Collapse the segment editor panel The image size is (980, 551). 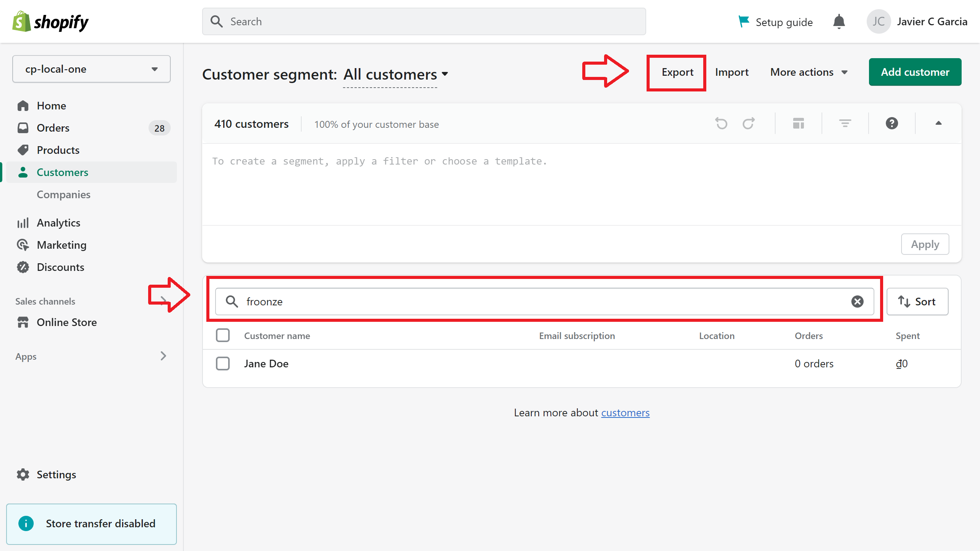[938, 123]
